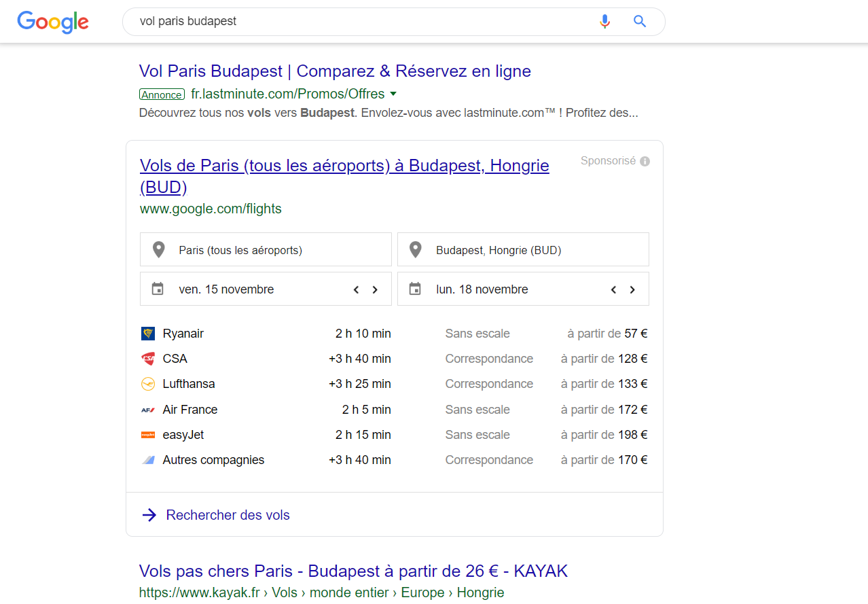This screenshot has height=604, width=868.
Task: Click the Budapest destination location pin icon
Action: (416, 250)
